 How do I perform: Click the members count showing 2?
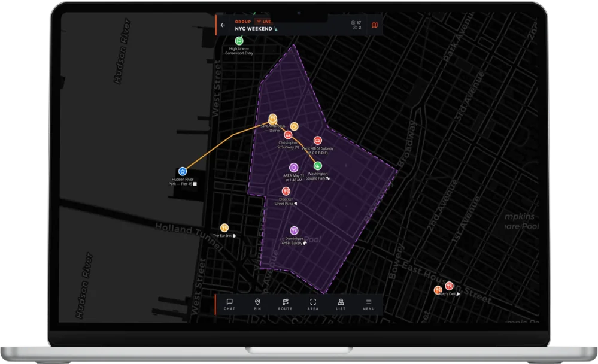tap(357, 28)
